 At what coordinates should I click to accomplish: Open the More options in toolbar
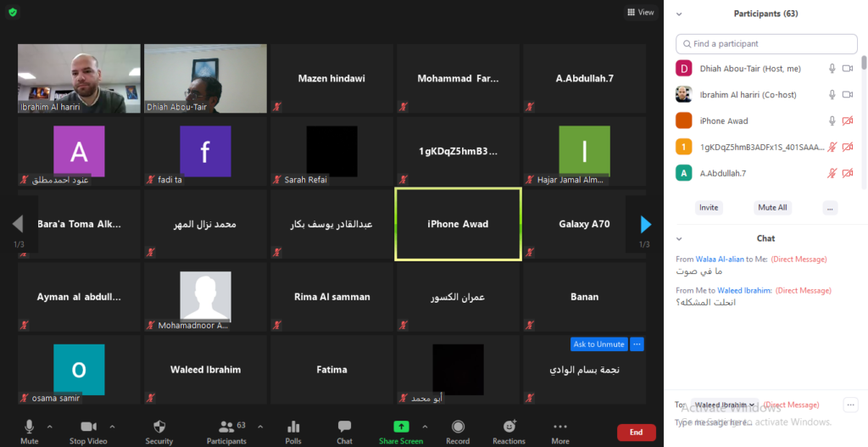tap(560, 432)
